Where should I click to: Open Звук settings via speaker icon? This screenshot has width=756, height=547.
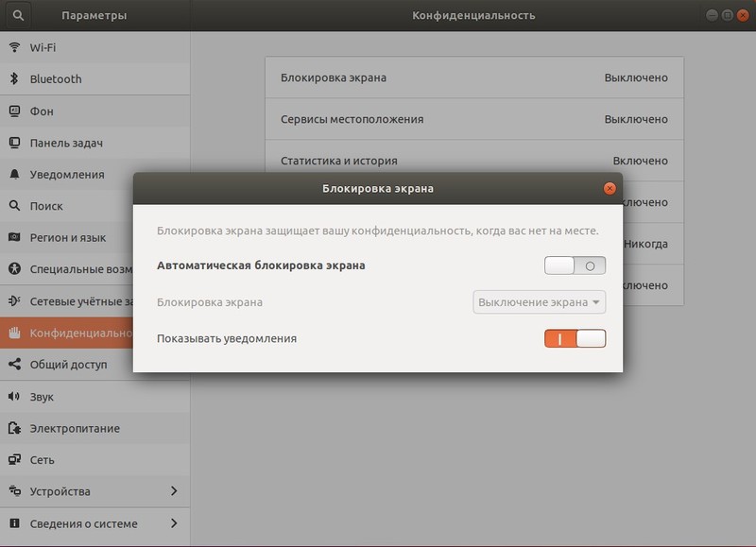[13, 396]
